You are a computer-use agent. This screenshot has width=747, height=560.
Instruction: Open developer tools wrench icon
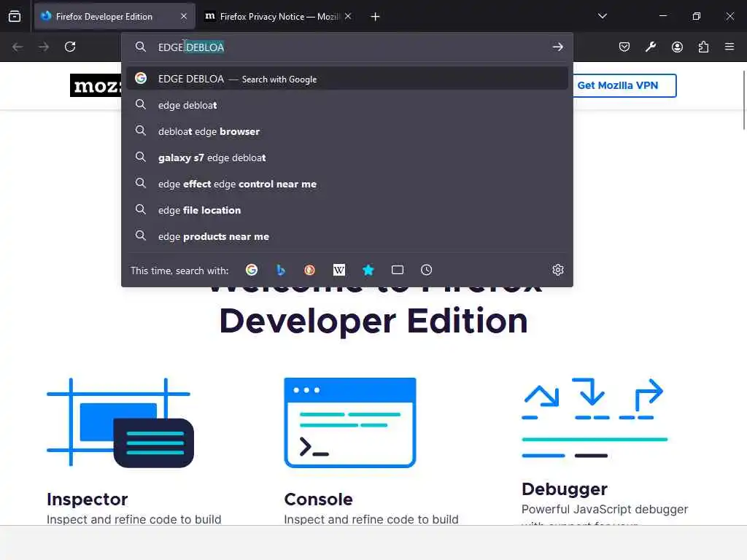pos(651,47)
